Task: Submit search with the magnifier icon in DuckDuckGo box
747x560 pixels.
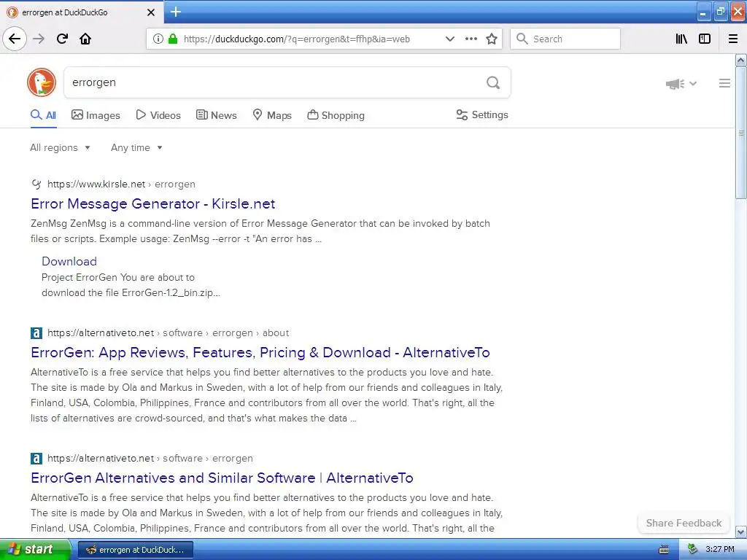Action: [493, 83]
